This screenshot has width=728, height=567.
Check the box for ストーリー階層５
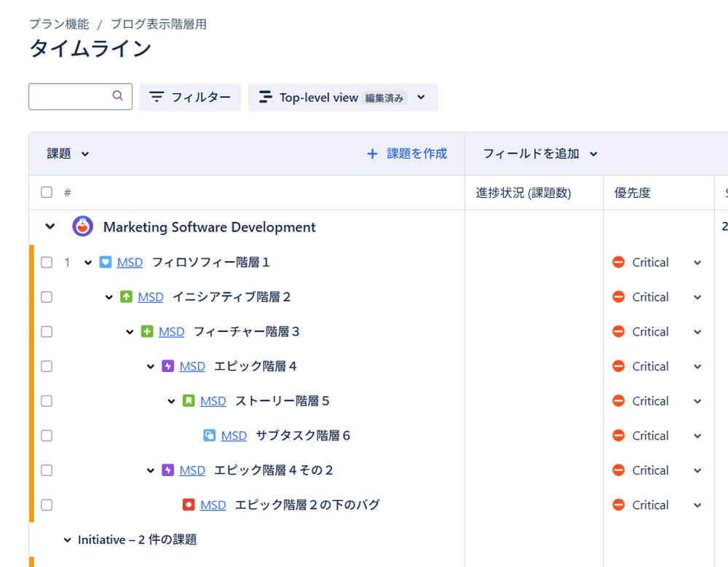(47, 401)
